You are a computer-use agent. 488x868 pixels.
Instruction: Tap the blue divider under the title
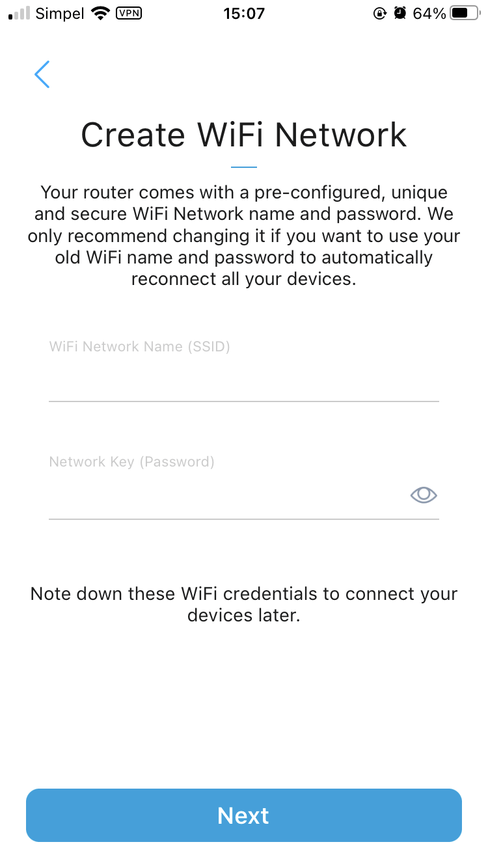click(x=243, y=167)
